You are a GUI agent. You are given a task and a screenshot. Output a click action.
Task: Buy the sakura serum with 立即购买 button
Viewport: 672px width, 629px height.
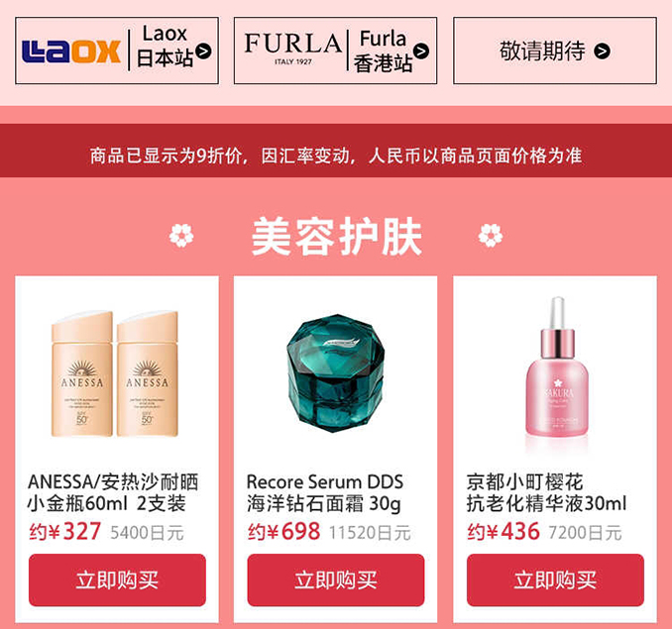[x=555, y=579]
